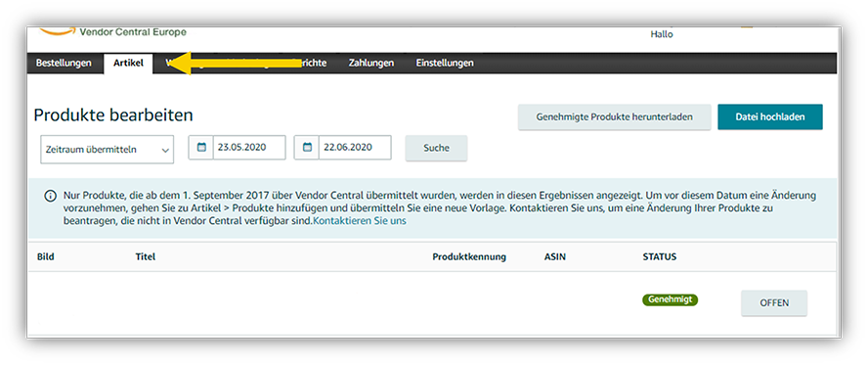The width and height of the screenshot is (868, 365).
Task: Edit the end date field 22.06.2020
Action: pos(355,148)
